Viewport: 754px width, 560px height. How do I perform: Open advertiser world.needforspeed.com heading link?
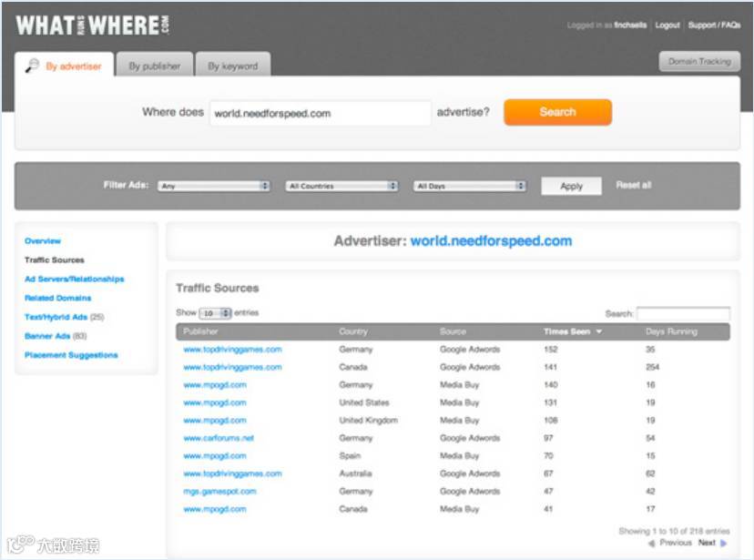[491, 240]
